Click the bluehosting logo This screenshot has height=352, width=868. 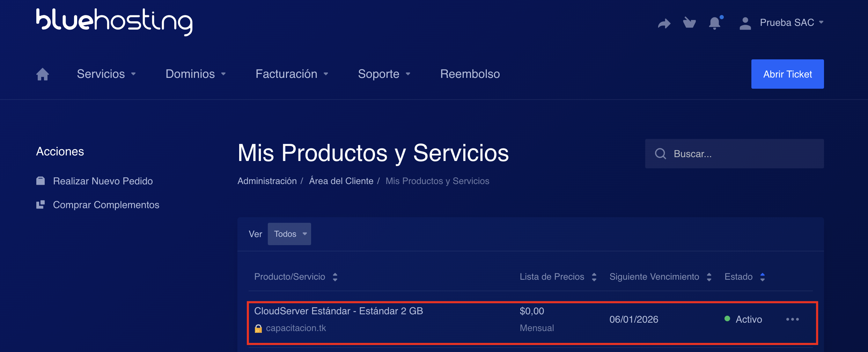[114, 22]
